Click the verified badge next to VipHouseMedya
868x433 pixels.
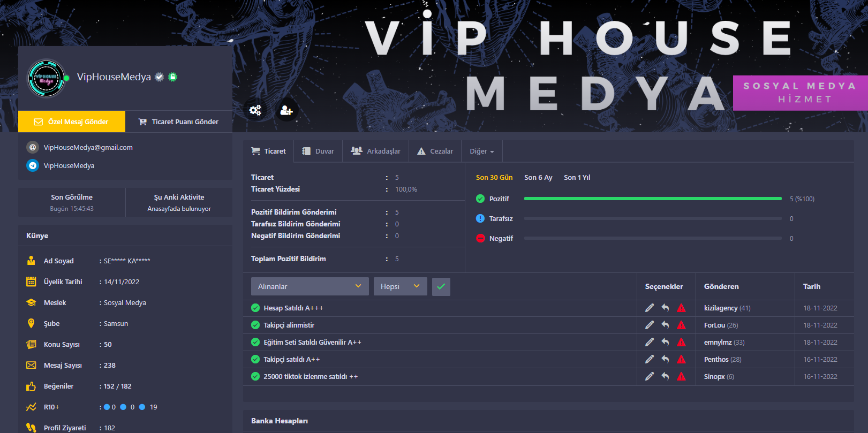click(159, 77)
